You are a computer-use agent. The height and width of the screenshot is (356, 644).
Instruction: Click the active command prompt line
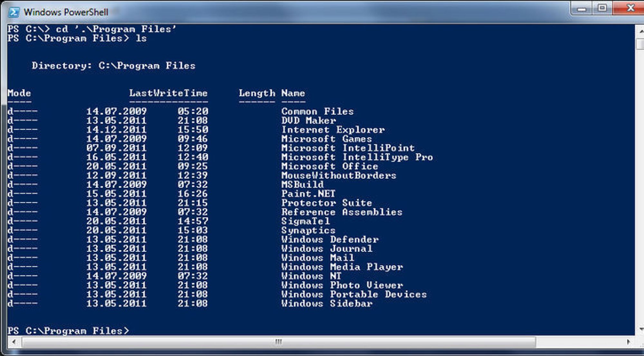point(69,331)
